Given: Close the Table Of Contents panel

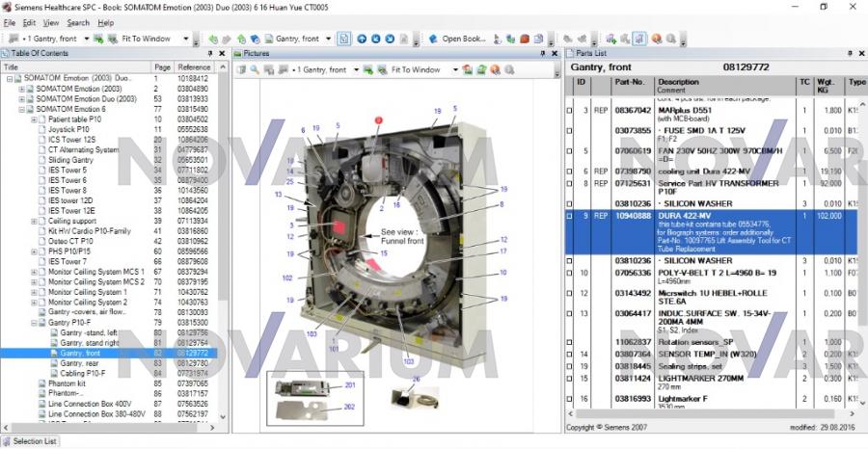Looking at the screenshot, I should [223, 54].
